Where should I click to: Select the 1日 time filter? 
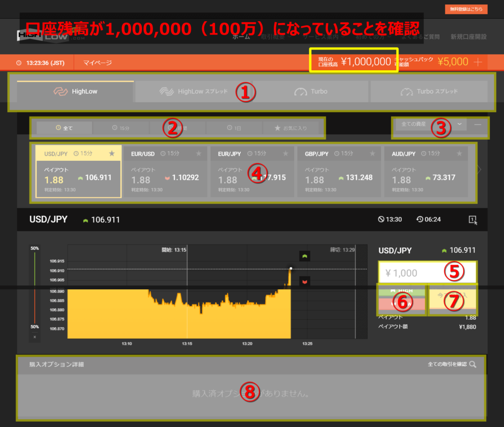234,128
